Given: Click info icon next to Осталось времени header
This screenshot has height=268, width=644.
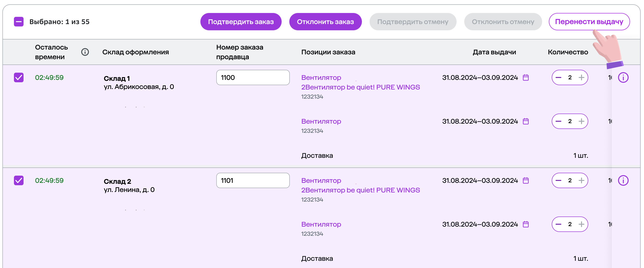Looking at the screenshot, I should coord(85,52).
